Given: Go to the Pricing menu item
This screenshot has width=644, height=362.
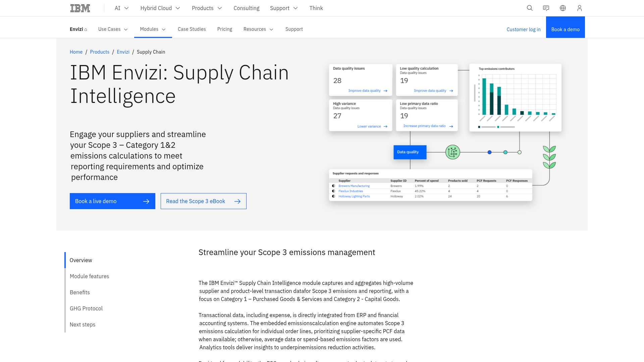Looking at the screenshot, I should 224,29.
